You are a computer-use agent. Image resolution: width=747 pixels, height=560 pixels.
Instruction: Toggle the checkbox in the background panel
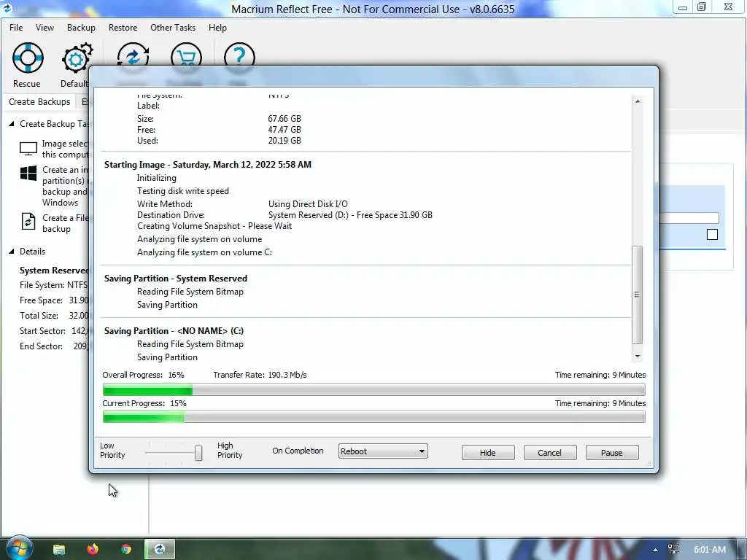click(x=712, y=234)
